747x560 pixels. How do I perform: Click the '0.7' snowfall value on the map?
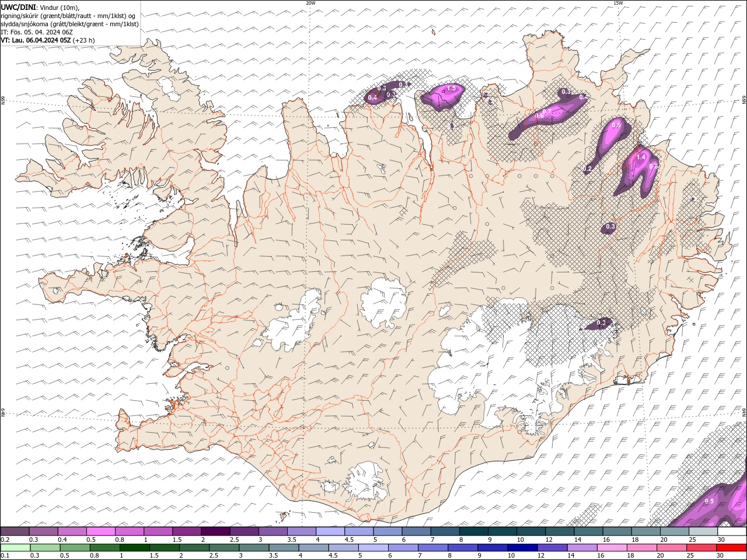(x=547, y=111)
